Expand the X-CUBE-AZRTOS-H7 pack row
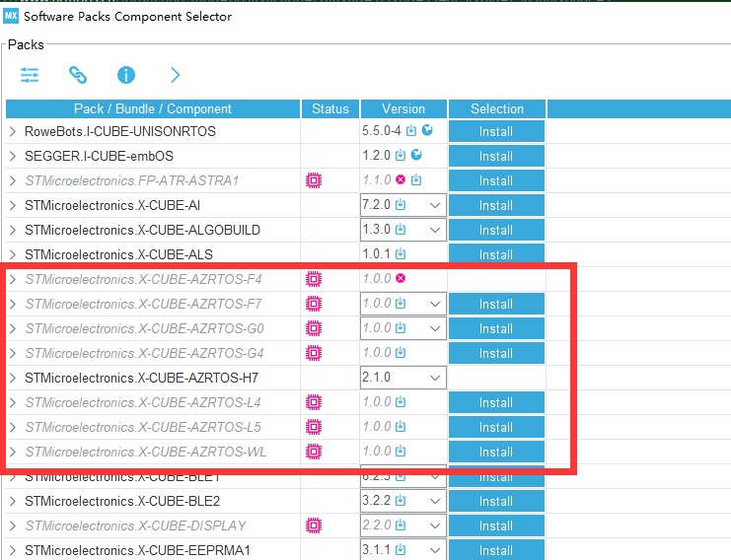Screen dimensions: 731x560 click(x=13, y=378)
